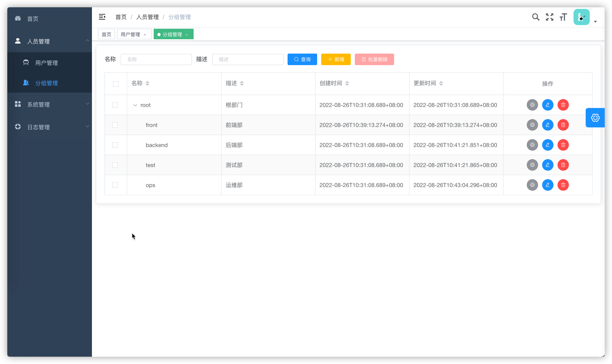
Task: Check the select-all checkbox in table header
Action: (116, 84)
